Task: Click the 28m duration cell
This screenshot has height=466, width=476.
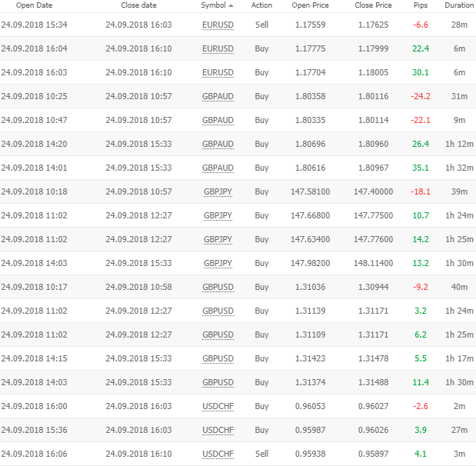Action: point(459,25)
